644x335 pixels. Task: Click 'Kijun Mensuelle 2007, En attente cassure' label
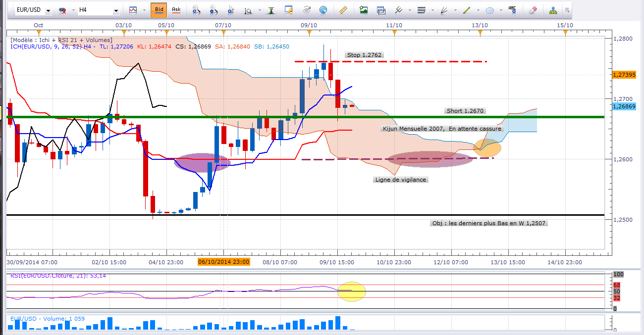[x=442, y=129]
